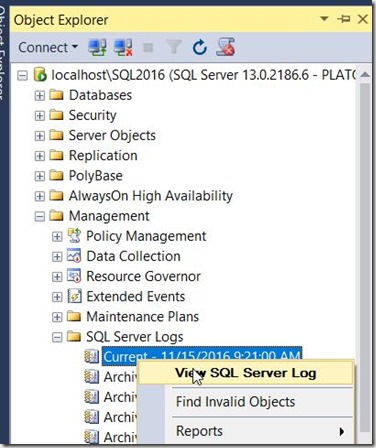This screenshot has height=448, width=376.
Task: Select the Data Collection label
Action: [x=134, y=256]
